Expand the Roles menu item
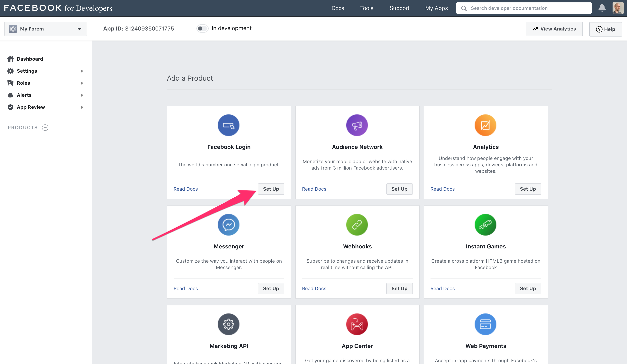This screenshot has height=364, width=627. [x=81, y=83]
